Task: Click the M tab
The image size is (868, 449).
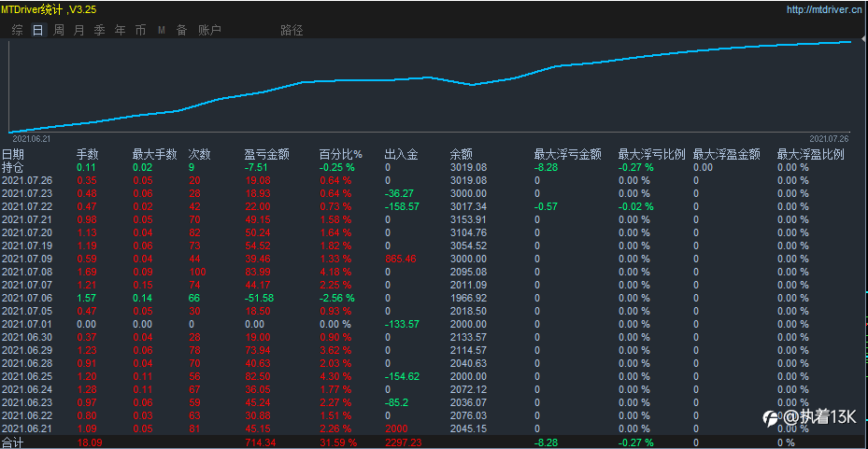Action: [x=161, y=30]
